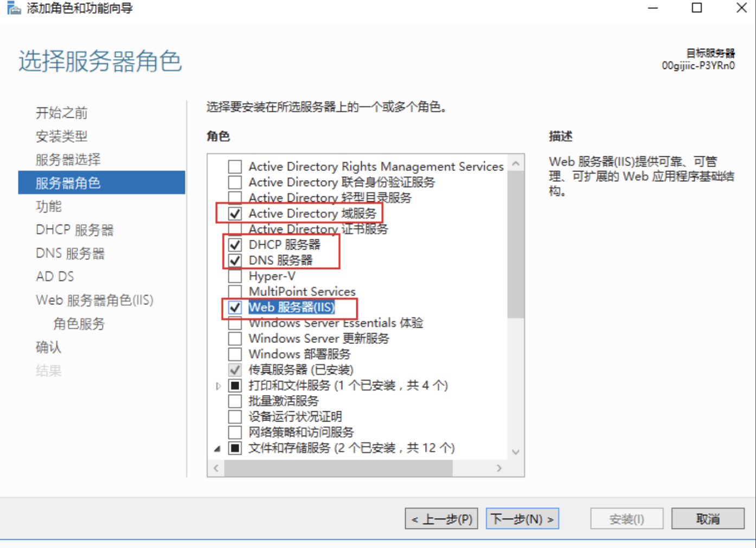Click the 上一步(P) button
Screen dimensions: 756x548
(441, 519)
